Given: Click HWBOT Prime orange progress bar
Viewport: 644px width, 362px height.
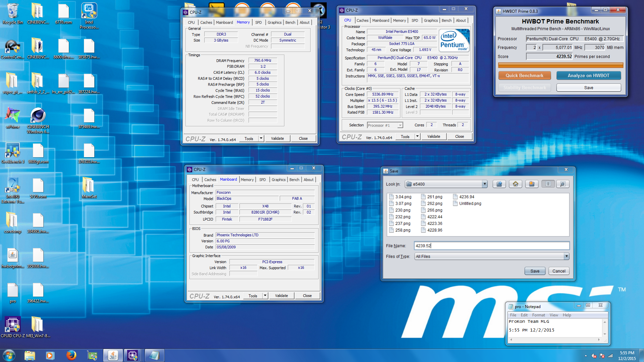Looking at the screenshot, I should point(560,65).
